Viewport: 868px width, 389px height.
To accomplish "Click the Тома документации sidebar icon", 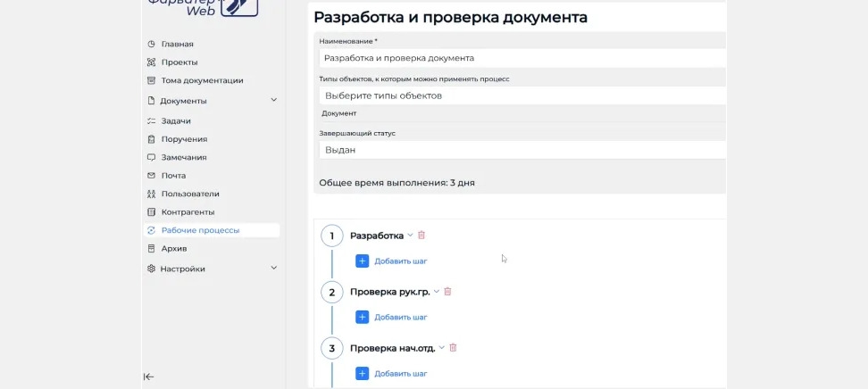I will click(x=151, y=81).
